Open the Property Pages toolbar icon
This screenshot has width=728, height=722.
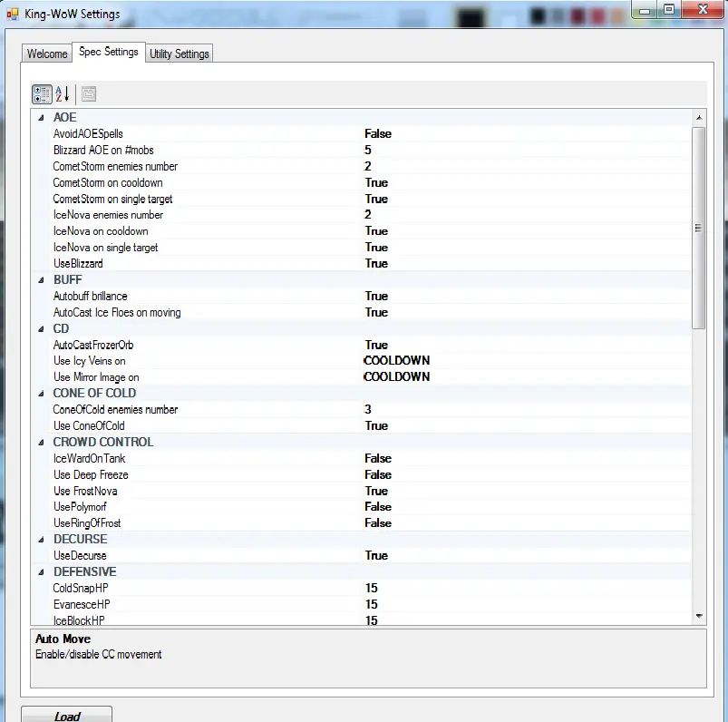point(89,94)
